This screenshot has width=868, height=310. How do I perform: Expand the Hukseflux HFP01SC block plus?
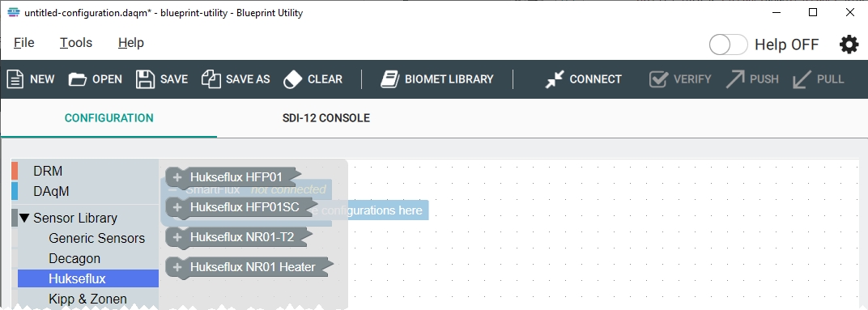pyautogui.click(x=177, y=207)
